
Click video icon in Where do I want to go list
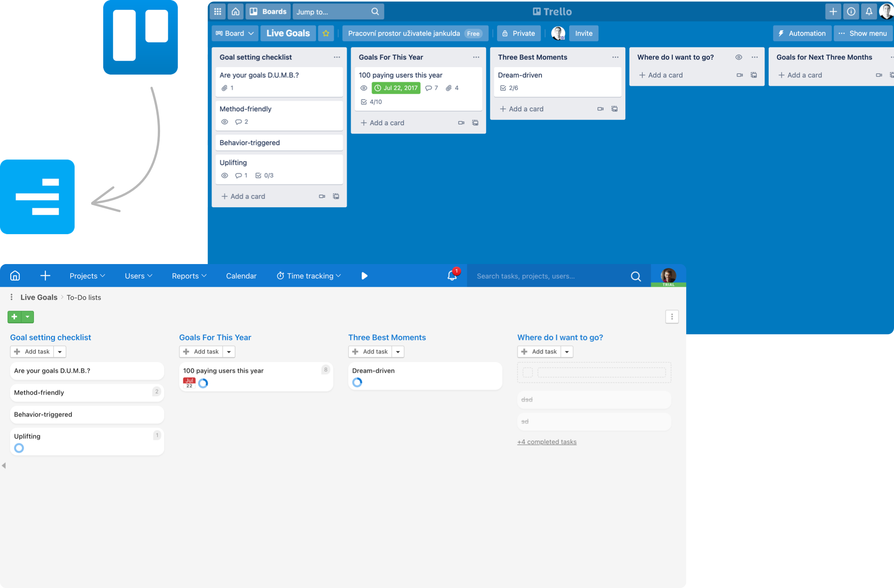click(740, 75)
